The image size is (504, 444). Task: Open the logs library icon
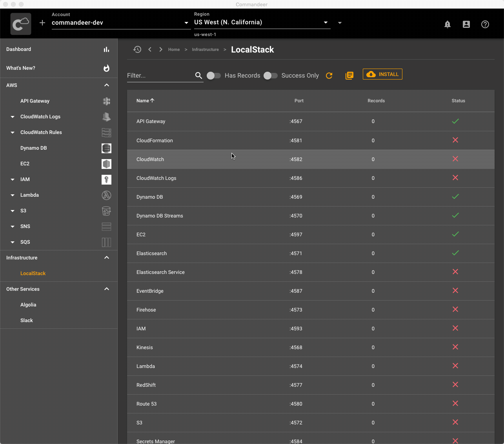tap(349, 76)
